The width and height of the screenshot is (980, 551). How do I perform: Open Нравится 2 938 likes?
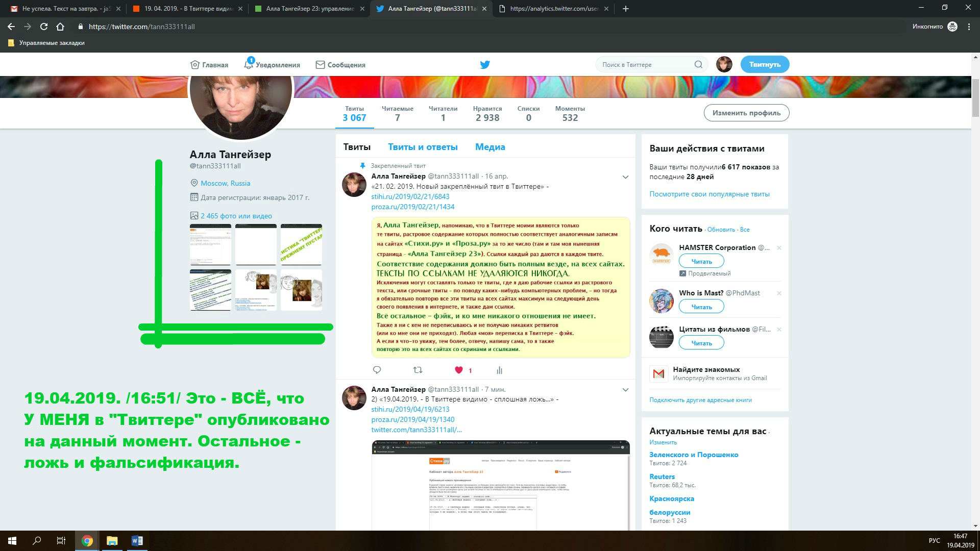487,113
